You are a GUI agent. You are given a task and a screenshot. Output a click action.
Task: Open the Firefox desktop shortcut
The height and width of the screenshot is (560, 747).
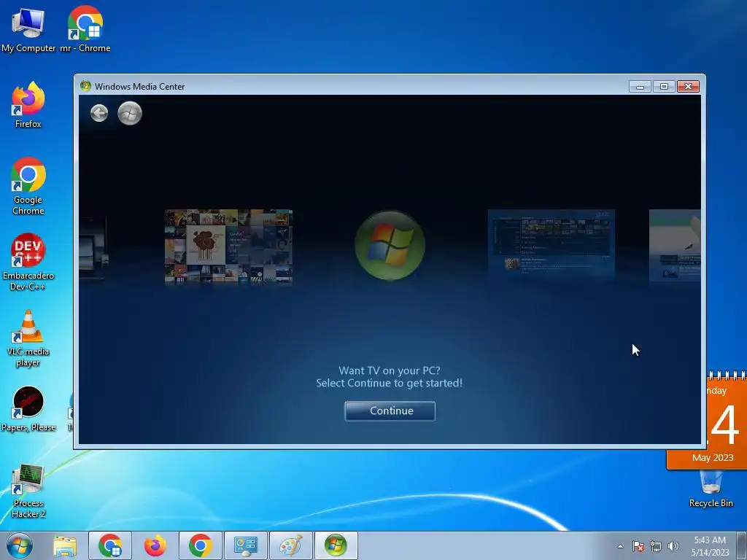[28, 105]
